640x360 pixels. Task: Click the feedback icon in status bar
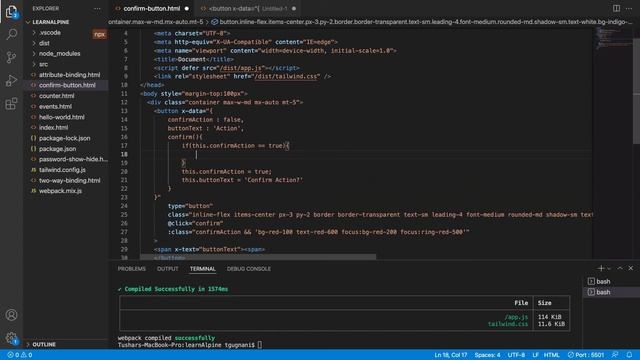[x=615, y=355]
